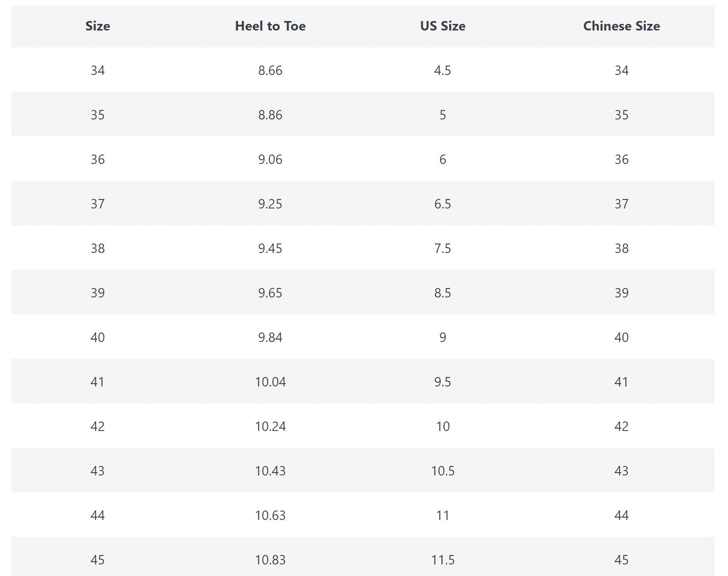728x576 pixels.
Task: Click the 10.04 heel to toe value
Action: (270, 382)
